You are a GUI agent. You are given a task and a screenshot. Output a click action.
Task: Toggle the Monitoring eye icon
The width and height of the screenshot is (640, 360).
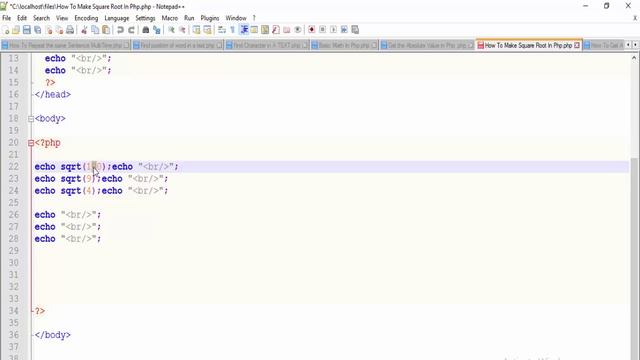298,30
